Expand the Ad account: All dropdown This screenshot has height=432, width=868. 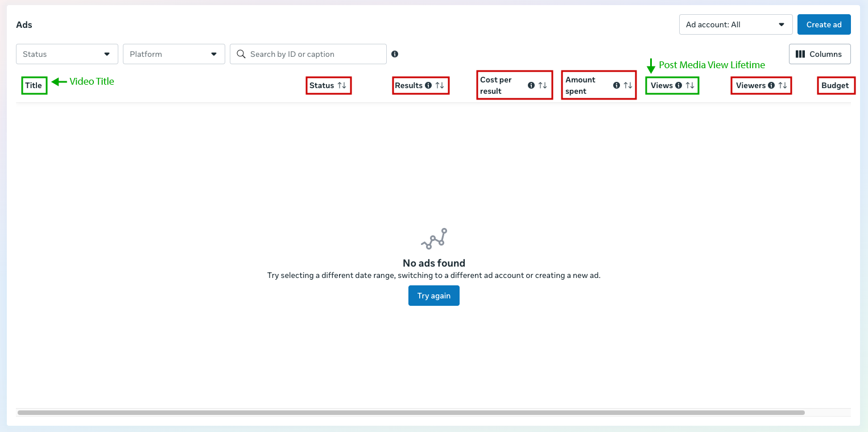point(735,24)
